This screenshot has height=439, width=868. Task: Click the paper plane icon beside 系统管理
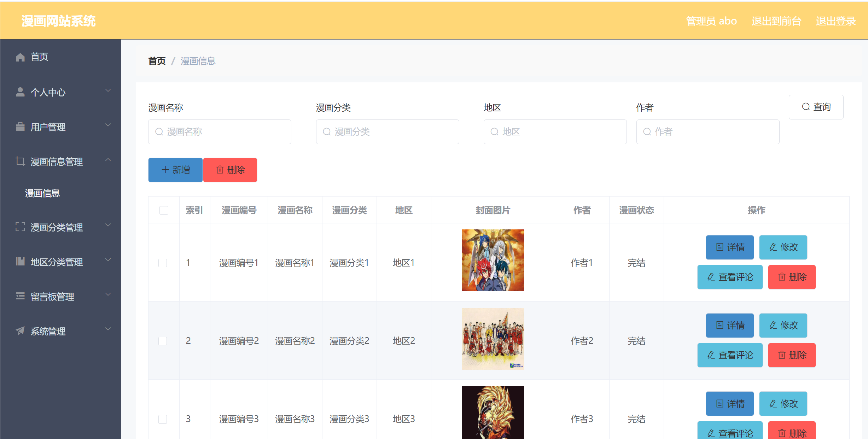[20, 331]
